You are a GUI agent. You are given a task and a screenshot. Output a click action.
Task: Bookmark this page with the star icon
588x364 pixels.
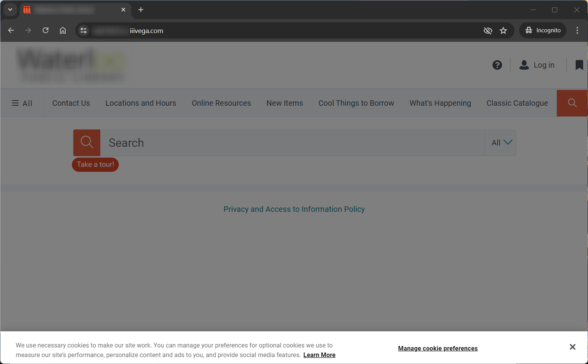tap(503, 31)
